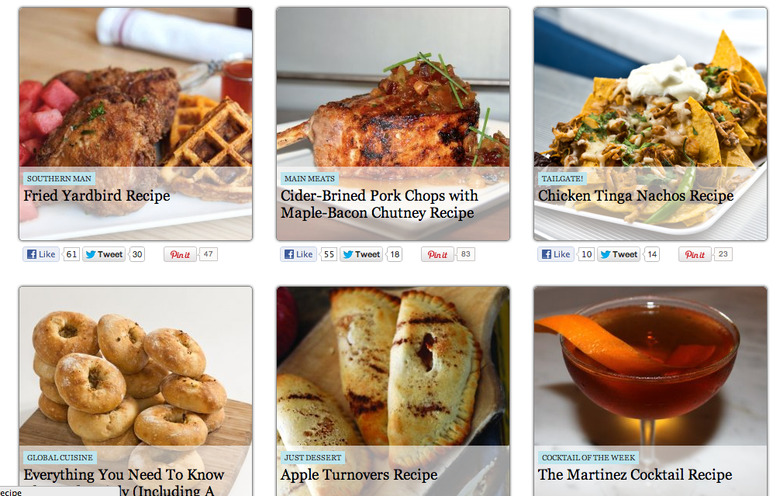780x496 pixels.
Task: Tweet the Chicken Tinga Nachos recipe
Action: [x=619, y=254]
